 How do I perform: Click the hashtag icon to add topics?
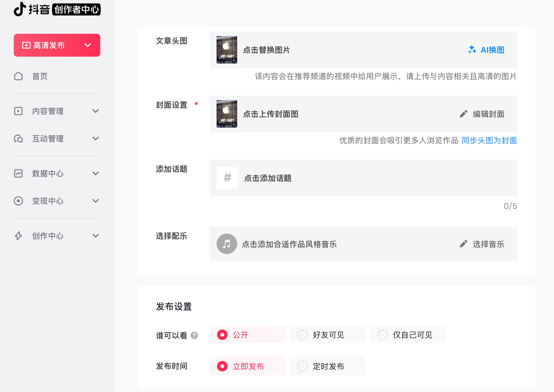(227, 178)
